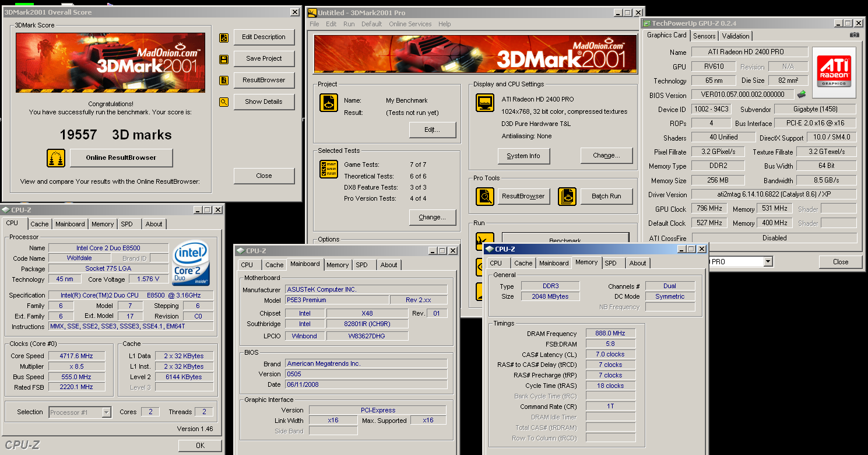
Task: Open SPD tab in the CPU-Z Memory window
Action: [x=611, y=263]
